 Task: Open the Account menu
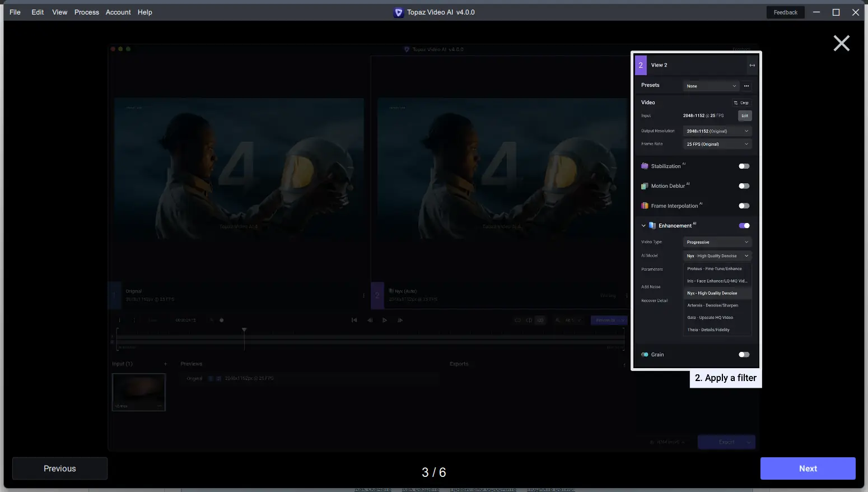click(118, 12)
